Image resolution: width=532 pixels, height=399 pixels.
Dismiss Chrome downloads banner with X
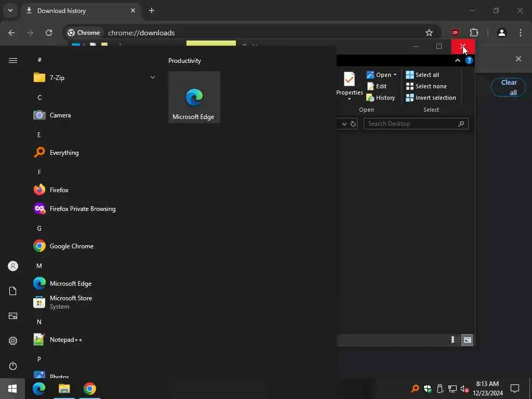coord(518,59)
